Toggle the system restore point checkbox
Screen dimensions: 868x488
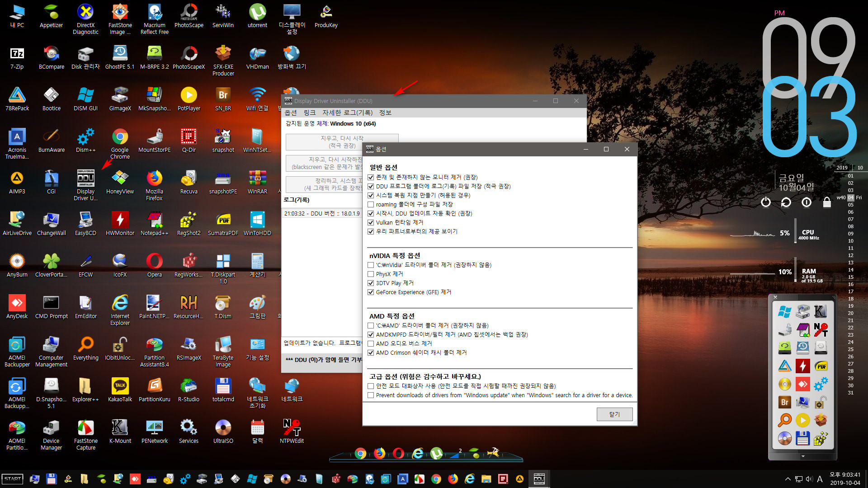pyautogui.click(x=371, y=195)
